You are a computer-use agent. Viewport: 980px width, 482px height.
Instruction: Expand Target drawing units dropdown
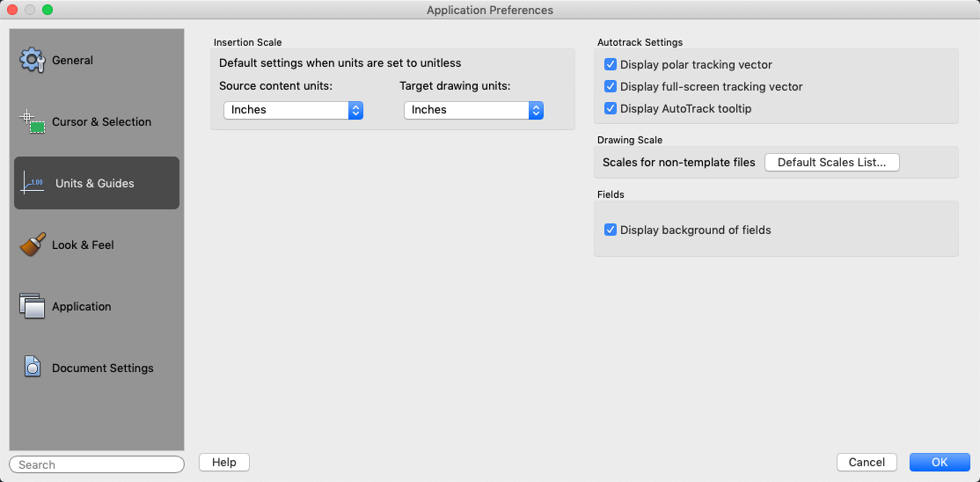(473, 110)
